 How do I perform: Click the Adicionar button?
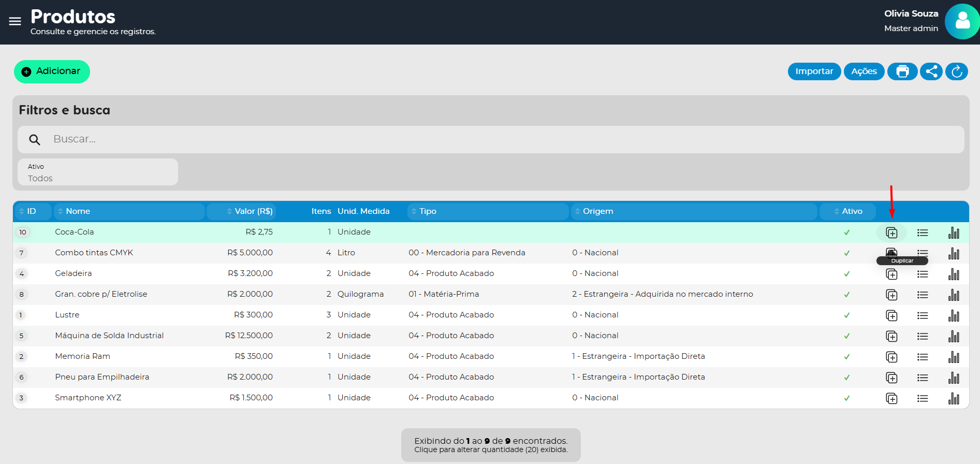[x=52, y=71]
